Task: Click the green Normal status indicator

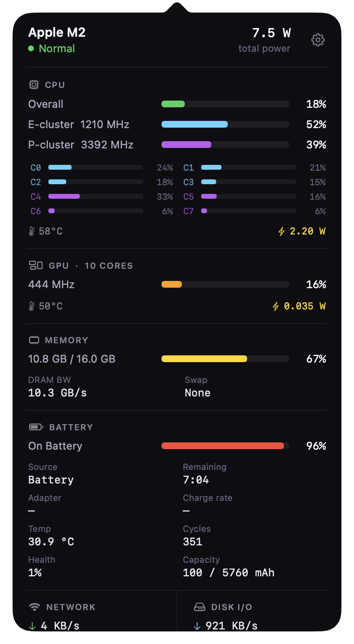Action: 31,48
